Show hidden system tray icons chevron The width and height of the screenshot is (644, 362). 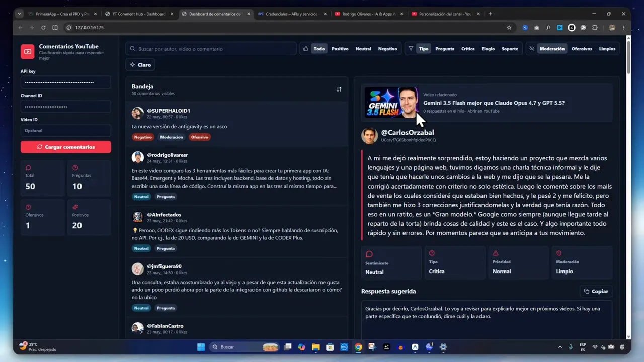[560, 347]
